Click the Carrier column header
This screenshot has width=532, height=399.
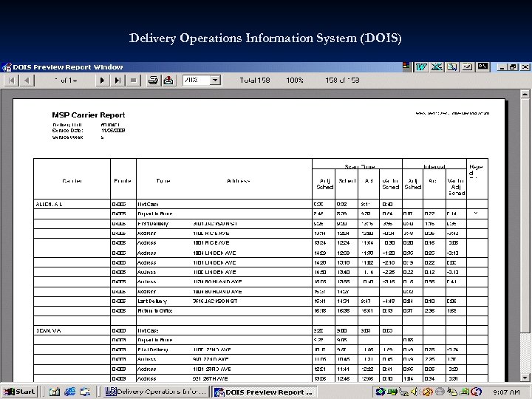(x=72, y=181)
